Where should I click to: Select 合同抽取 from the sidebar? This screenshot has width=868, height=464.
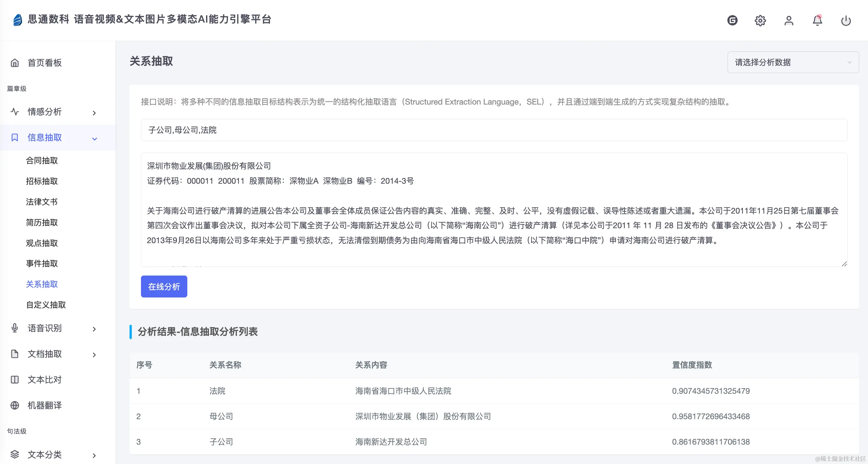pyautogui.click(x=42, y=160)
